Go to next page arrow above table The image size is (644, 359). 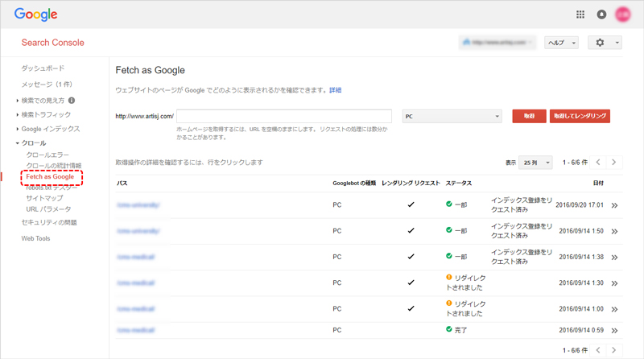(x=613, y=163)
